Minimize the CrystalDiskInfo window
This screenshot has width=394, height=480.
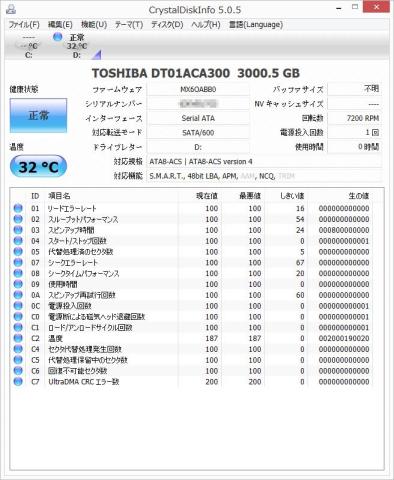tap(339, 8)
